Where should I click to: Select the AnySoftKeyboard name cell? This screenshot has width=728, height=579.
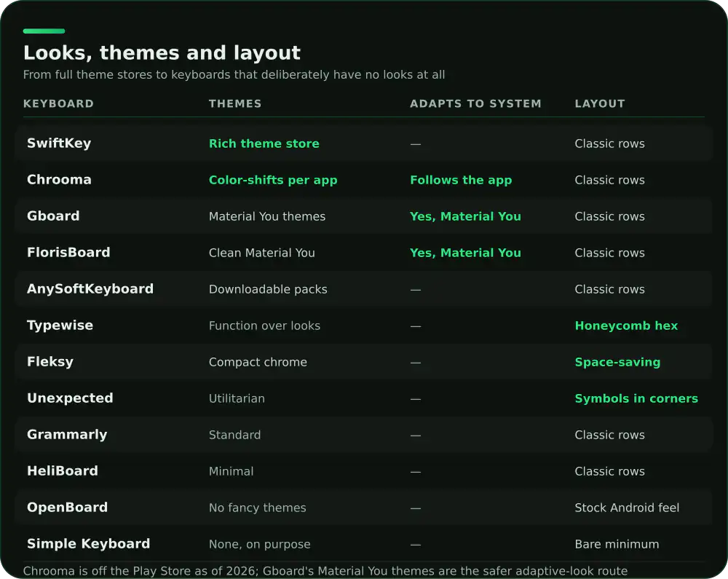[90, 289]
